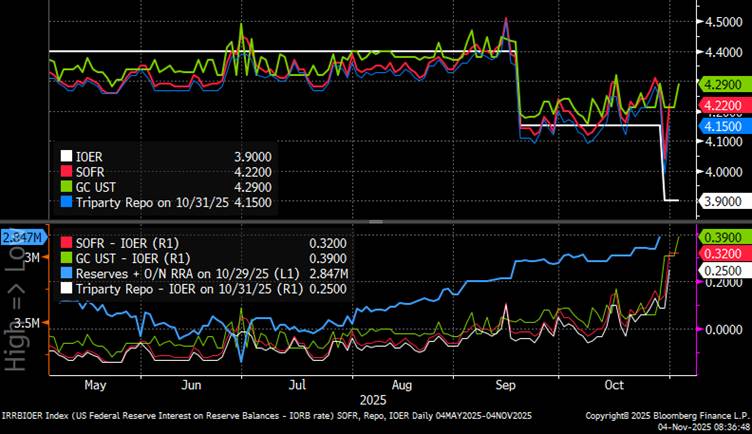Click the green GC UST legend swatch
Viewport: 752px width, 434px height.
[67, 186]
